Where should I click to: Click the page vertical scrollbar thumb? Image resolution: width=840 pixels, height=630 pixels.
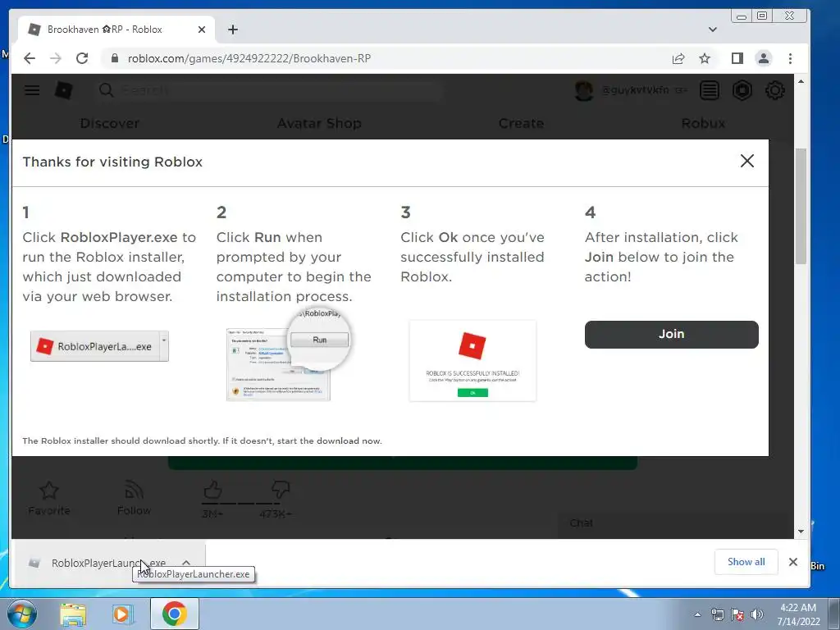point(801,206)
